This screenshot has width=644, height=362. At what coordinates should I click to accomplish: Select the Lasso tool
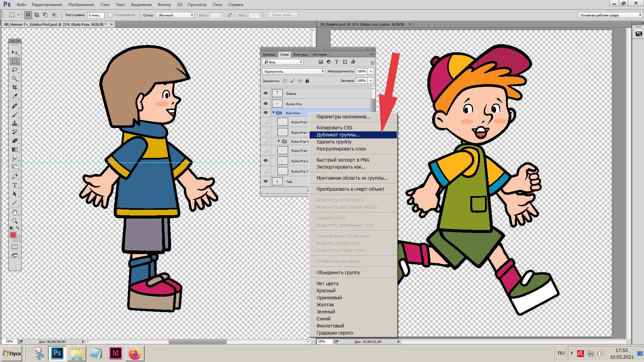[x=15, y=70]
